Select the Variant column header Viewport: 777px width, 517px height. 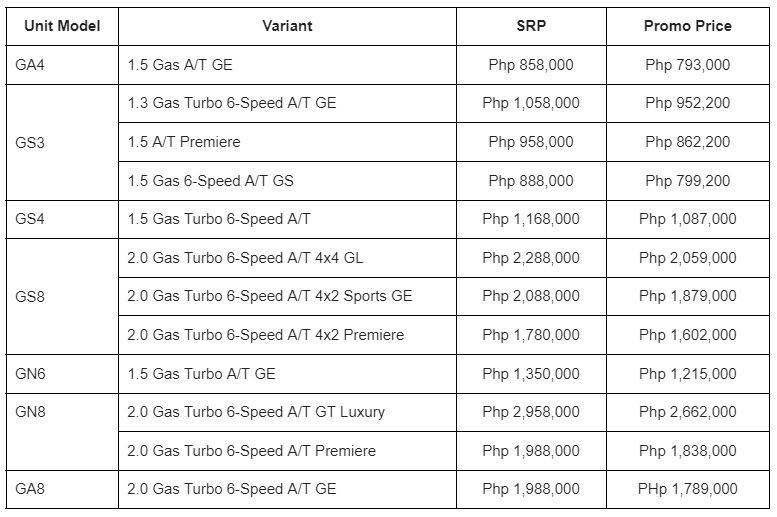(x=287, y=26)
